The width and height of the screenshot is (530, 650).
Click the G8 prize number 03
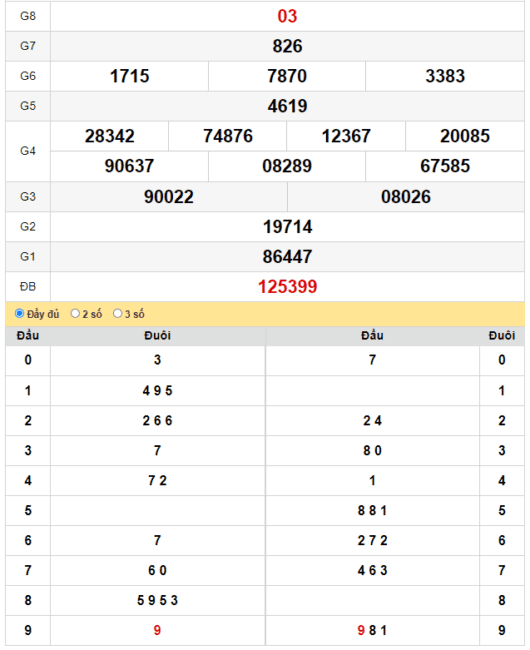(x=287, y=16)
